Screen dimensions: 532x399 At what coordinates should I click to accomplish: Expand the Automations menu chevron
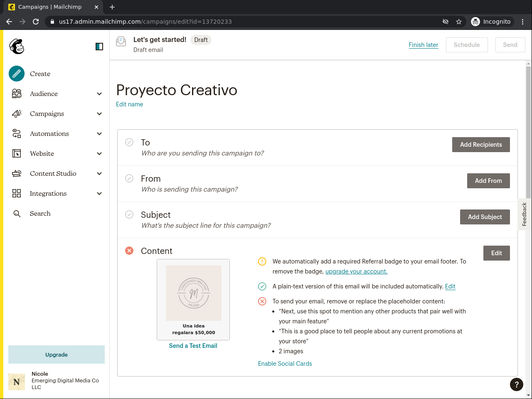pos(99,134)
